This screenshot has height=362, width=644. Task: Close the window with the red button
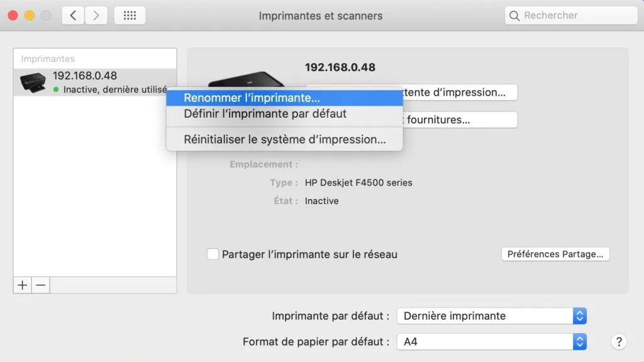tap(13, 16)
